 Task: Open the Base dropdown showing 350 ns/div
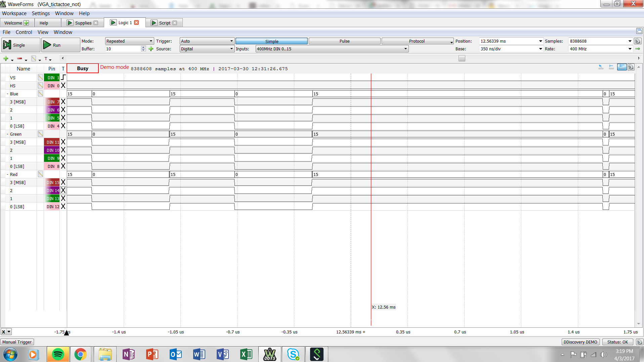tap(511, 49)
